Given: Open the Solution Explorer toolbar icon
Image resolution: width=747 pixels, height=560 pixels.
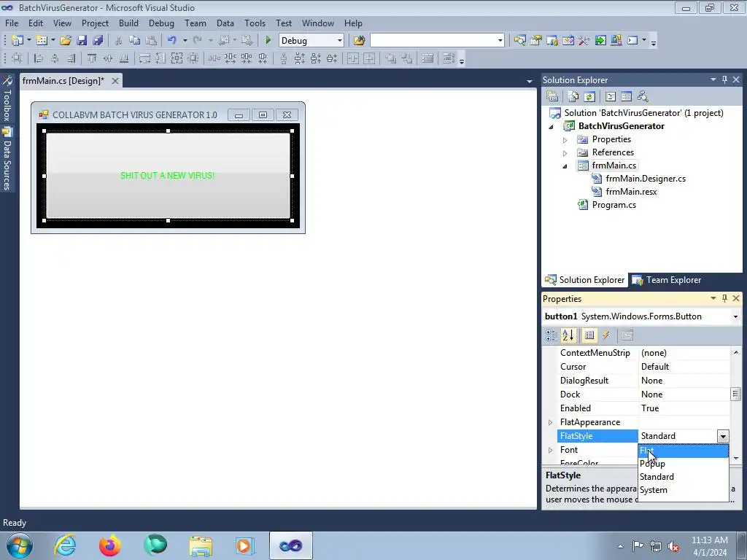Looking at the screenshot, I should [519, 41].
